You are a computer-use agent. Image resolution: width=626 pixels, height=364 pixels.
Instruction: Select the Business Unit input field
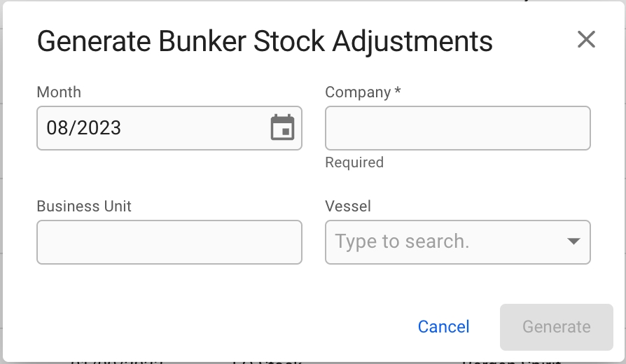(169, 242)
